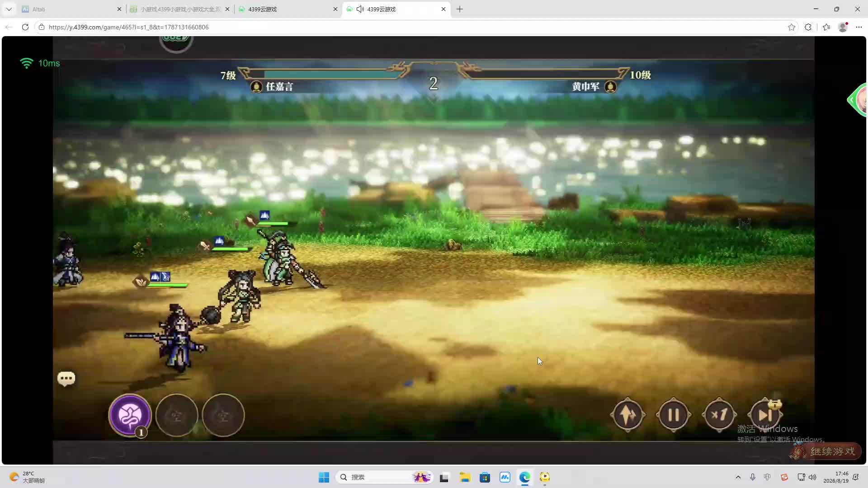Mute the audio-playing 4399云游戏 tab
Screen dimensions: 868x488
pyautogui.click(x=360, y=9)
